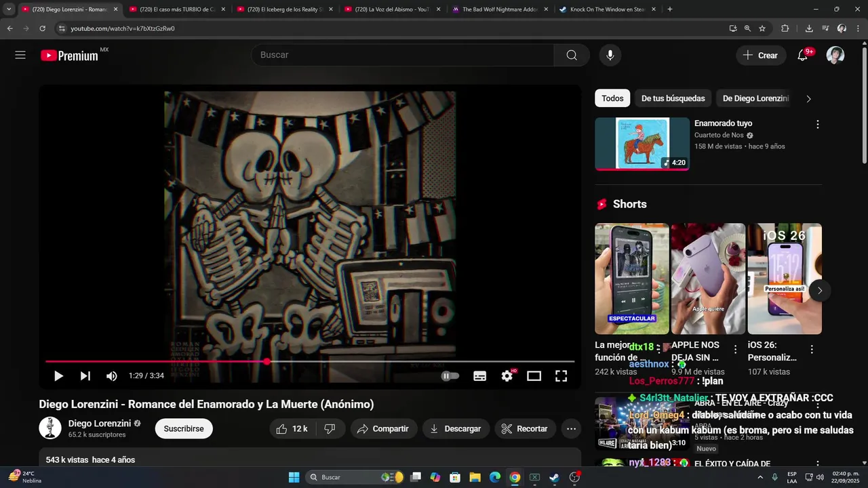The height and width of the screenshot is (488, 868).
Task: Switch to theater mode
Action: pyautogui.click(x=534, y=376)
